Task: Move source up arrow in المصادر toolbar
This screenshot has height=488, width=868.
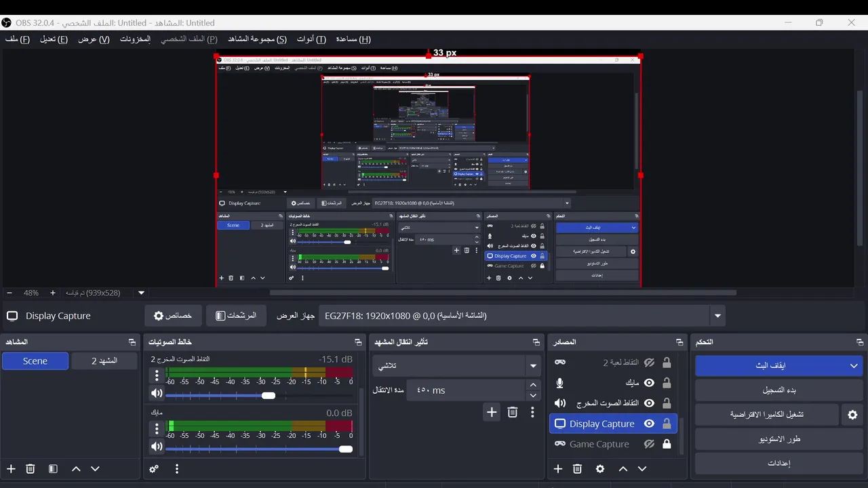Action: 623,469
